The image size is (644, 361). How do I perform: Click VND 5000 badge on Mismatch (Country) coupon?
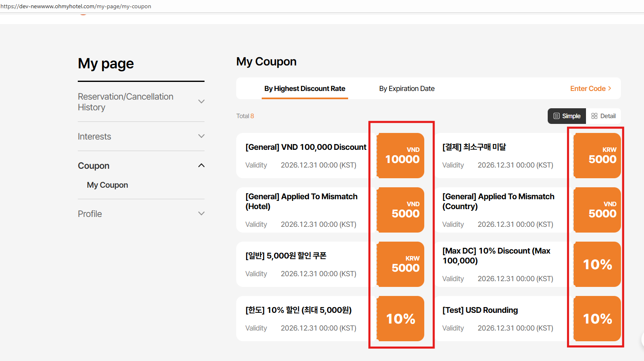(597, 210)
